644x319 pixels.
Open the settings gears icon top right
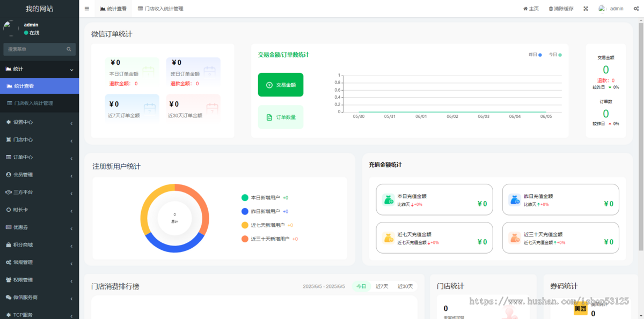pos(636,9)
